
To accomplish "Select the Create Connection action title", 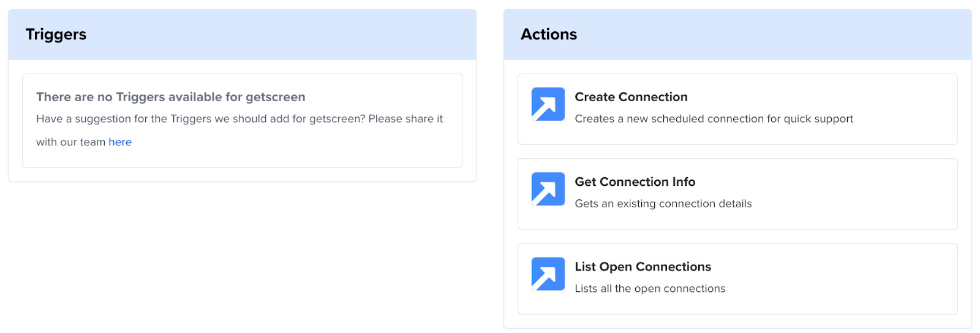I will (x=631, y=97).
